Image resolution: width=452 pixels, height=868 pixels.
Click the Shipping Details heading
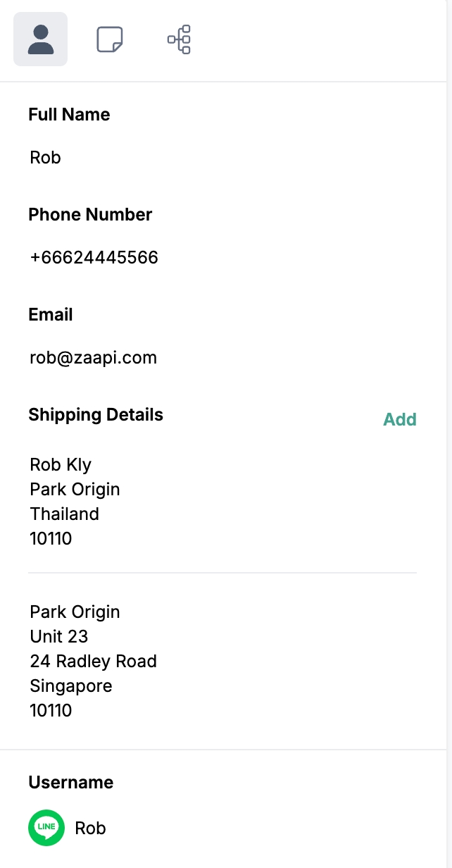(96, 414)
